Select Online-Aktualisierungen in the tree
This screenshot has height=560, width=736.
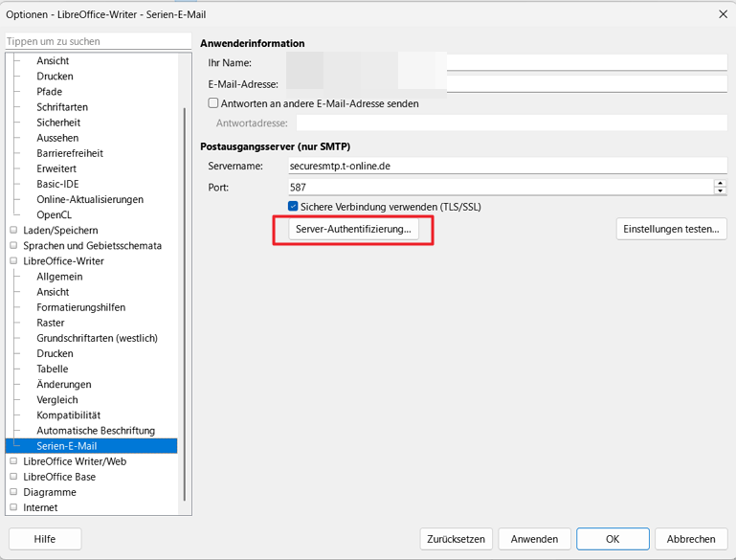coord(90,199)
